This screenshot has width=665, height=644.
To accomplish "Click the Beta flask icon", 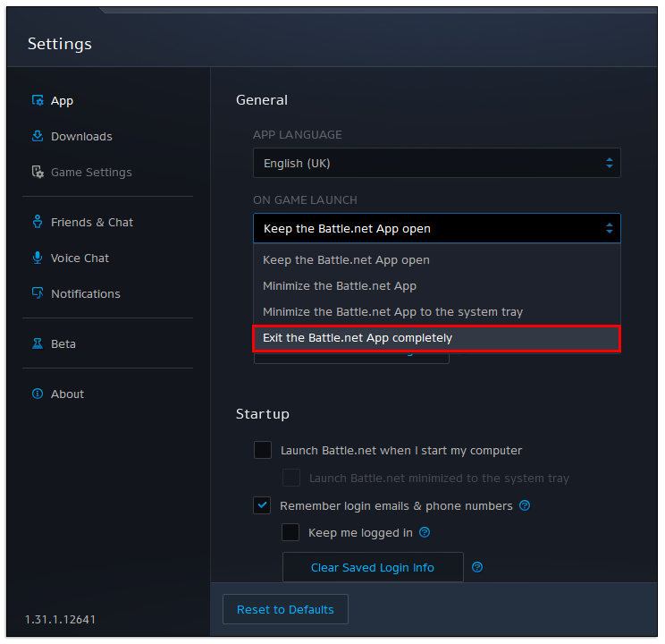I will [x=38, y=343].
